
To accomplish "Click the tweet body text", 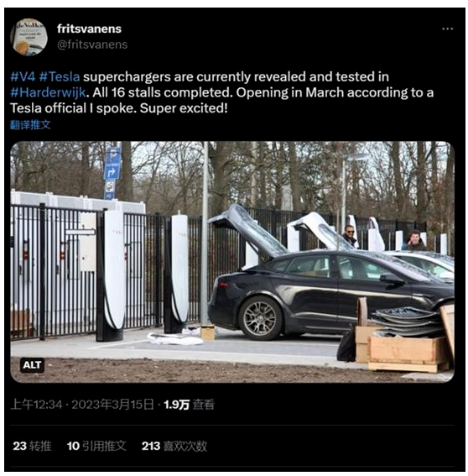I will click(222, 92).
